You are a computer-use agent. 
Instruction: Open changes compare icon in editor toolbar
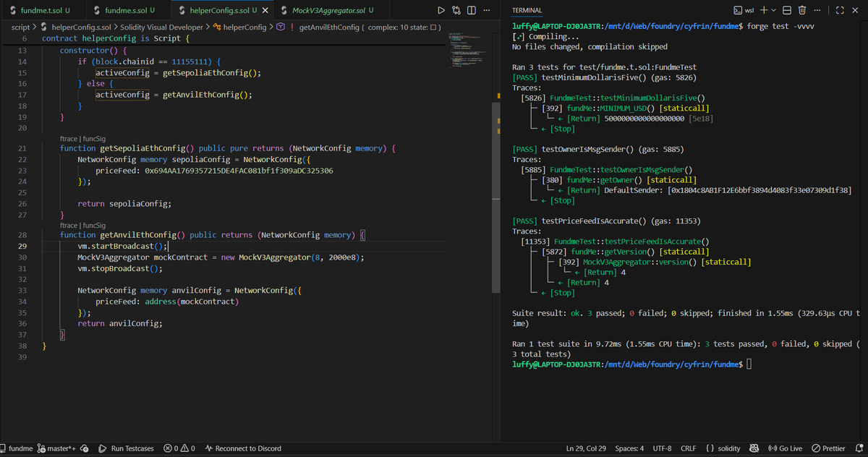pyautogui.click(x=456, y=10)
